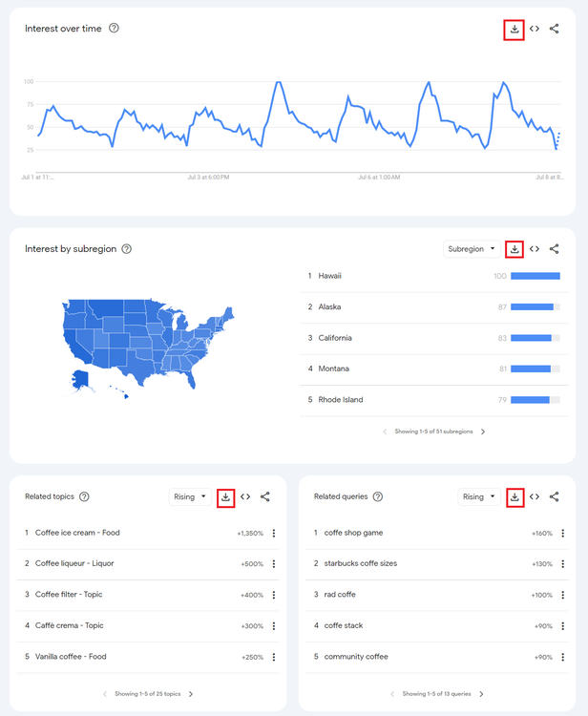Download Interest by subregion data
Viewport: 588px width, 716px height.
tap(514, 249)
